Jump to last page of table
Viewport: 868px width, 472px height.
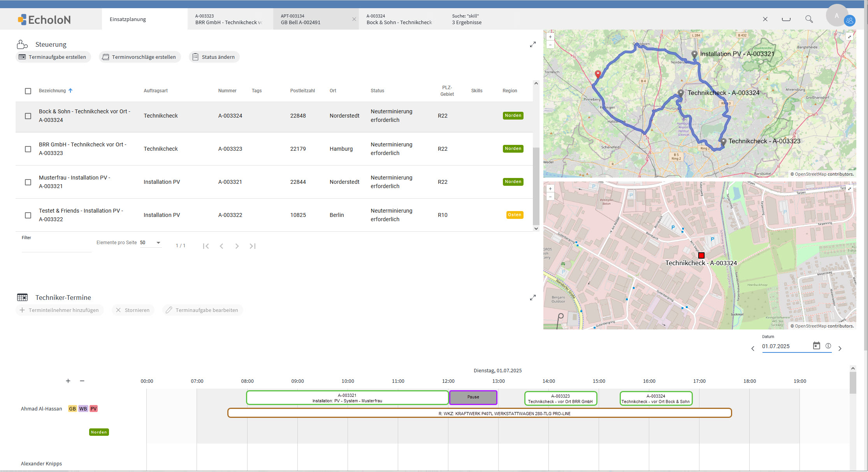coord(252,246)
